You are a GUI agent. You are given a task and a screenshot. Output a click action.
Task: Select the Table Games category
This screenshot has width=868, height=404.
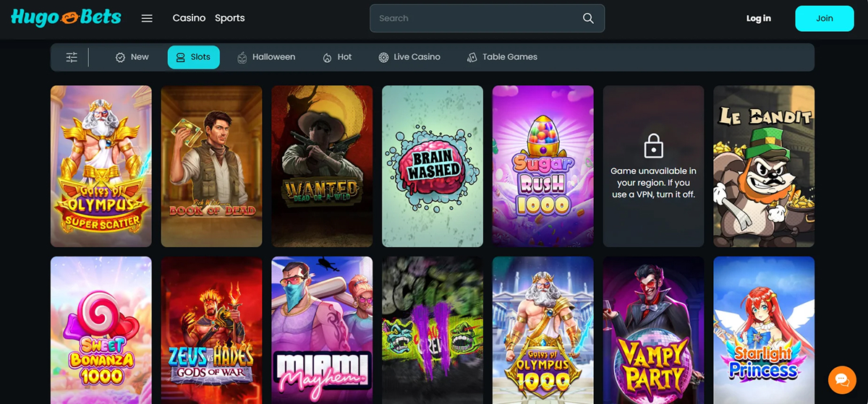[x=502, y=57]
